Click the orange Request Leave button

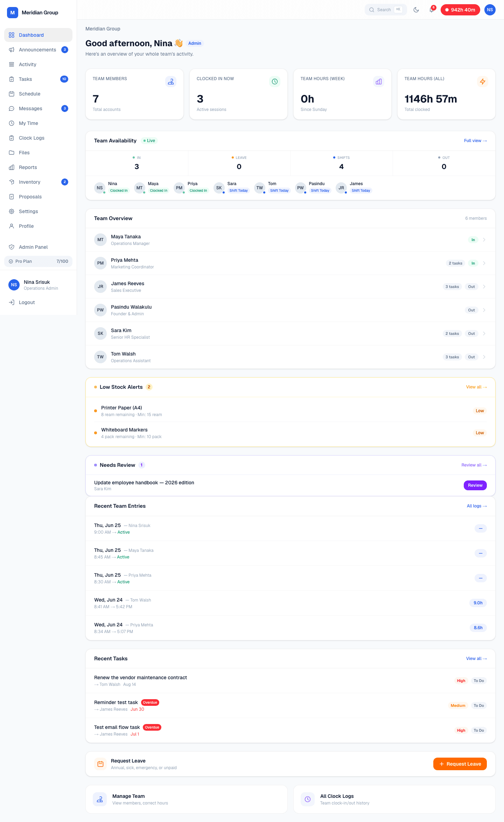tap(460, 764)
